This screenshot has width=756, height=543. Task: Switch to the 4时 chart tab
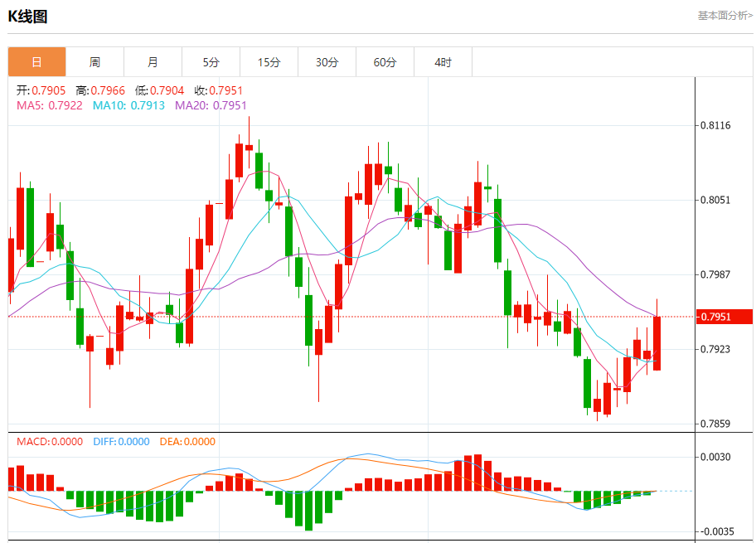(443, 62)
